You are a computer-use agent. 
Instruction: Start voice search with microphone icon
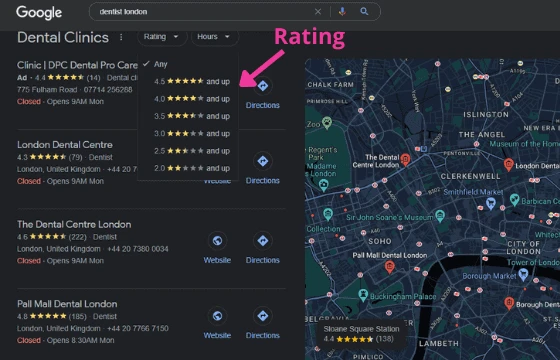342,11
